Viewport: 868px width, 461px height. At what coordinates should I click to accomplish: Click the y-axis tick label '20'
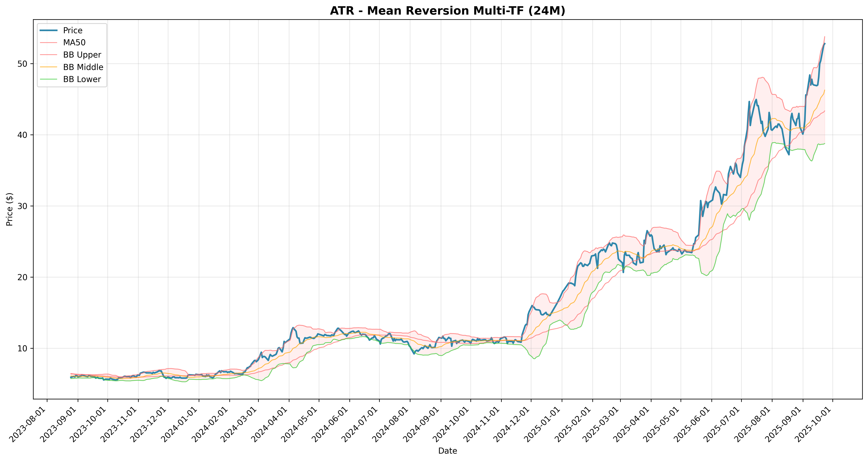(22, 277)
